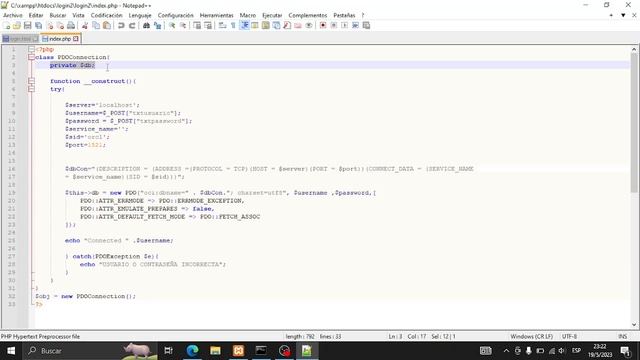Toggle word wrap in the toolbar
Viewport: 640px width, 360px height.
tap(222, 26)
